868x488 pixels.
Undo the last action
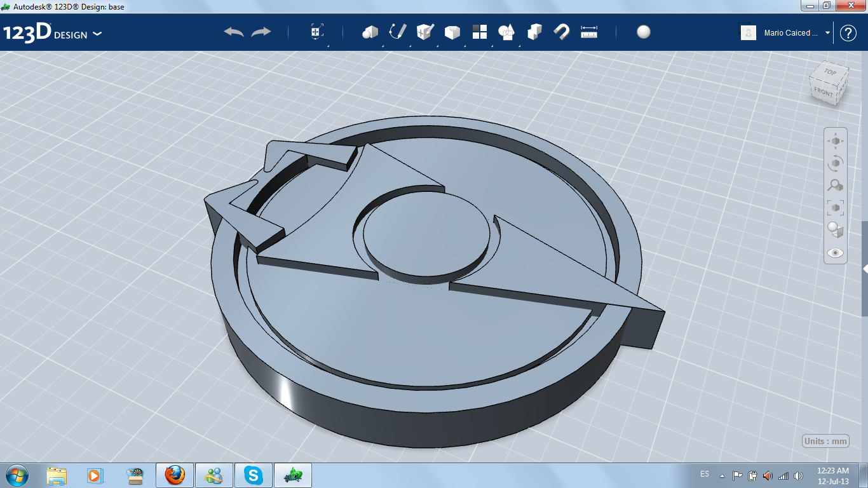pos(234,32)
